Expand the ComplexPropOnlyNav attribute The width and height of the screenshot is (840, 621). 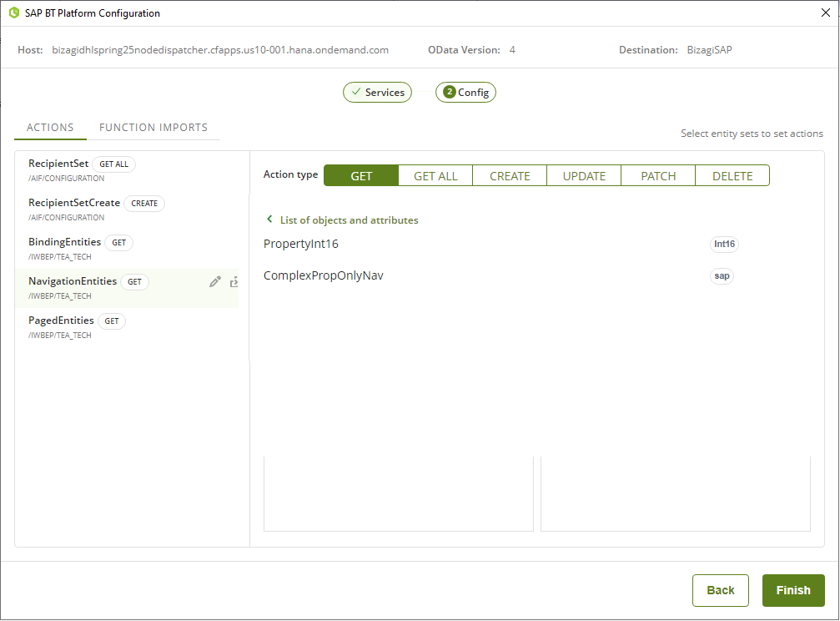pos(323,275)
